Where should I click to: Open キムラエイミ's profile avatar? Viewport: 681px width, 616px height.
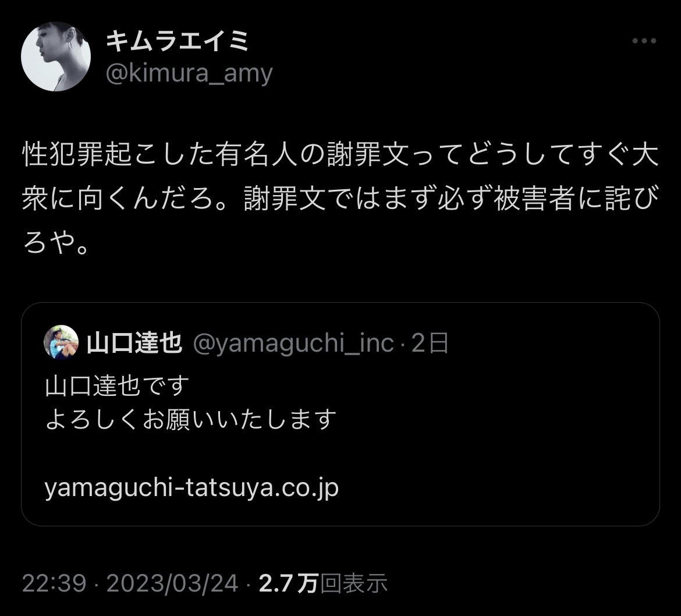click(56, 56)
